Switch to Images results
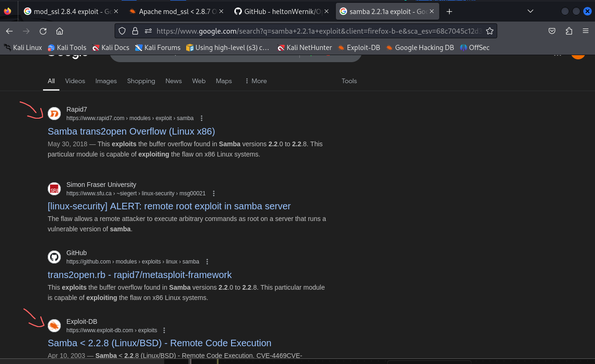595x364 pixels. pos(106,81)
